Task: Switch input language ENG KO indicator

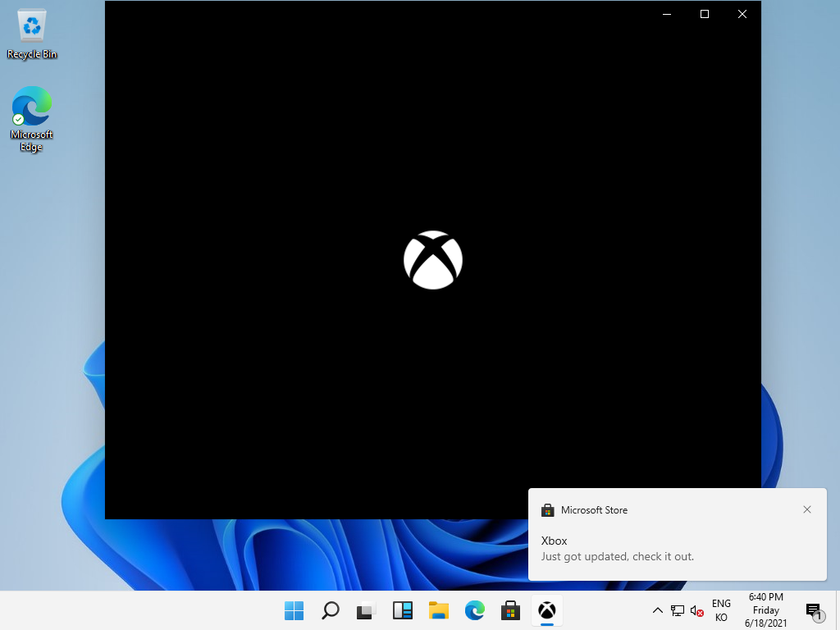Action: click(721, 610)
